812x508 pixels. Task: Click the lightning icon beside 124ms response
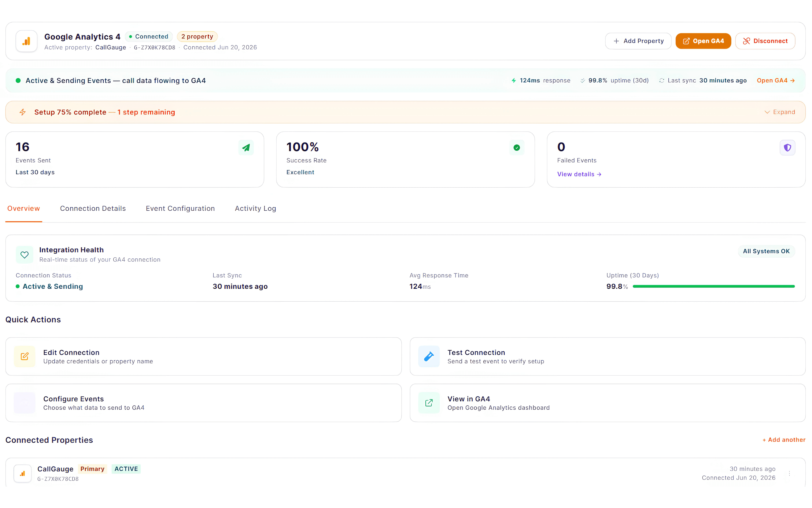click(x=514, y=81)
